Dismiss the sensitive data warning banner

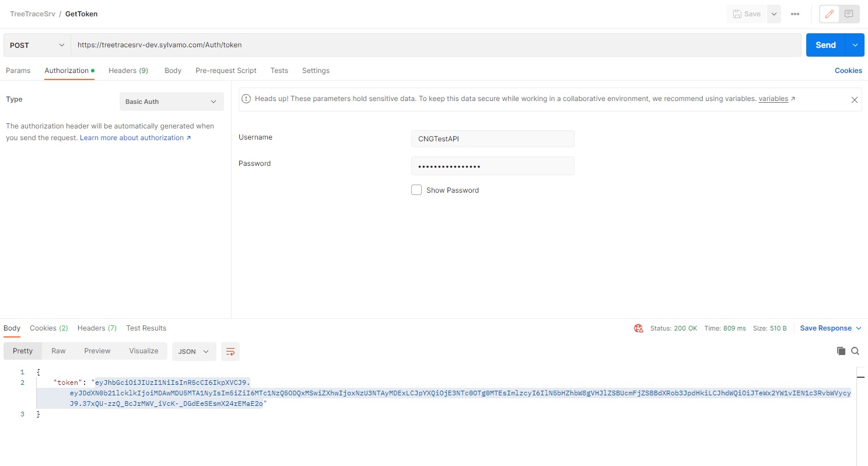coord(854,99)
